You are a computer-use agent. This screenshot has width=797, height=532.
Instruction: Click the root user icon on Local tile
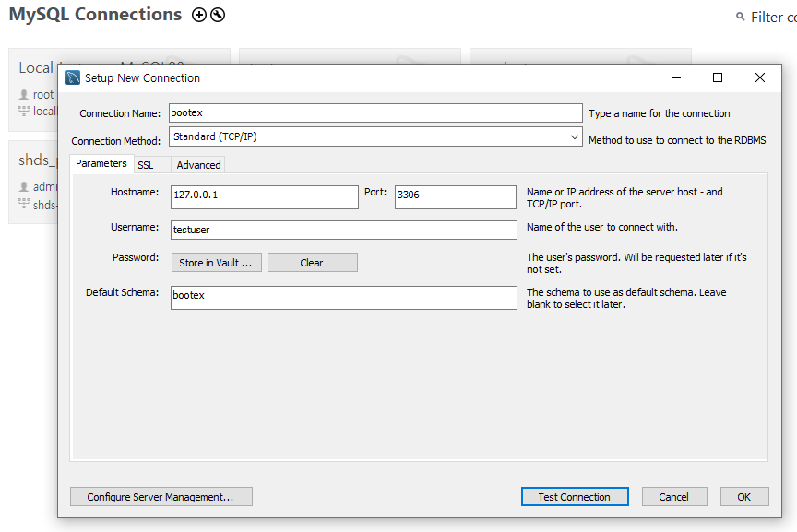[x=23, y=95]
